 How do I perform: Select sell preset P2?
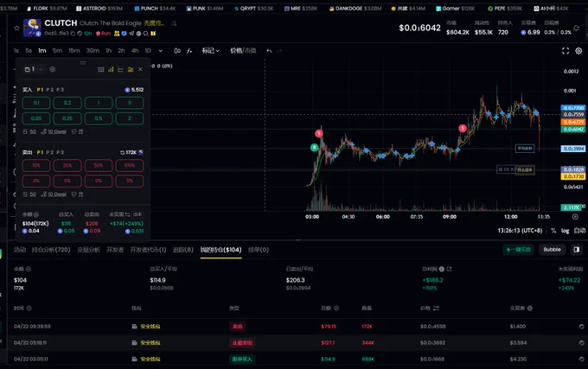50,152
